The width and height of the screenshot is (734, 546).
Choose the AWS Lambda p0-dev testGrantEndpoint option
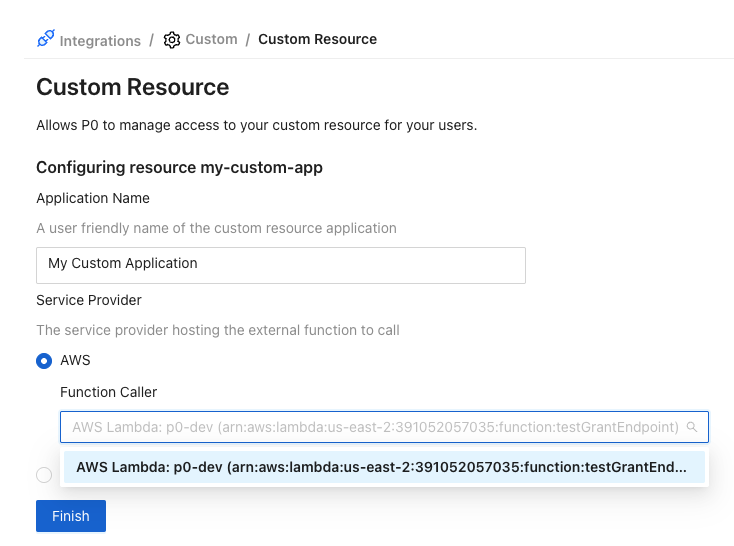tap(383, 467)
